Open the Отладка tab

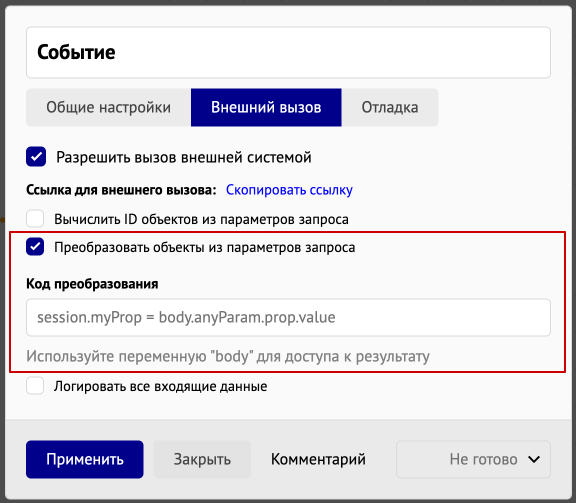(x=390, y=107)
